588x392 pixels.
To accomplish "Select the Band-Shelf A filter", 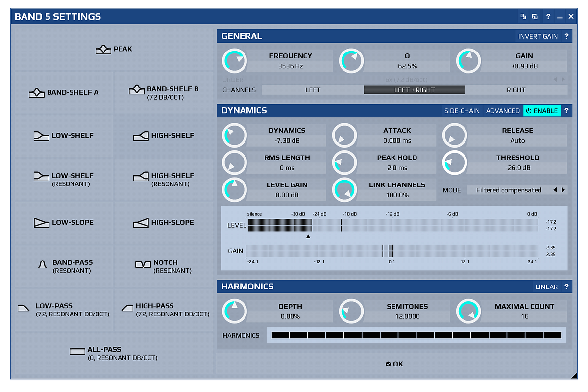I will (x=63, y=92).
